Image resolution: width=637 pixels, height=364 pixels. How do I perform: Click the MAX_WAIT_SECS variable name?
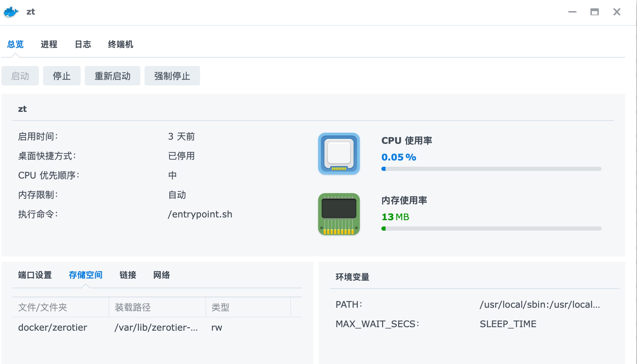pyautogui.click(x=377, y=324)
